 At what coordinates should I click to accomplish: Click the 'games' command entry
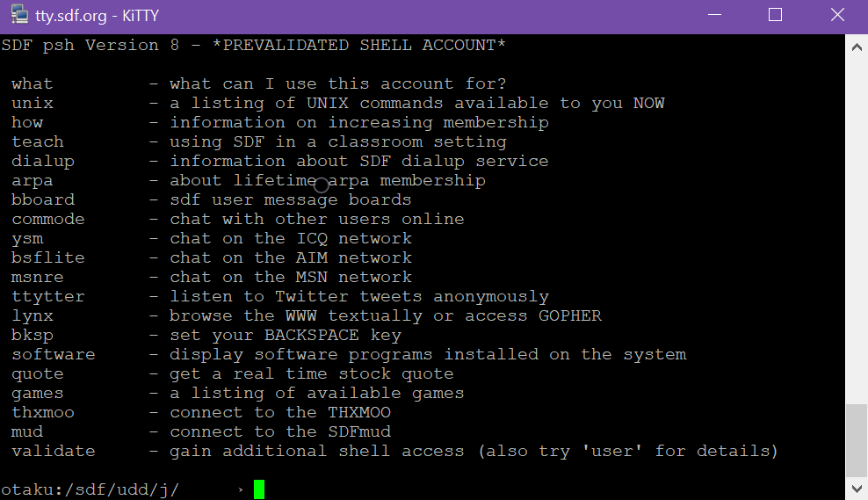pyautogui.click(x=38, y=393)
